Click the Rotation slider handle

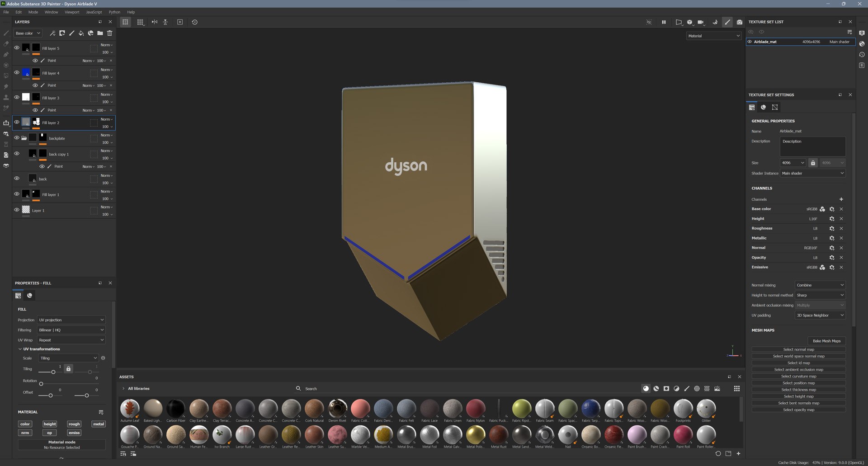41,384
